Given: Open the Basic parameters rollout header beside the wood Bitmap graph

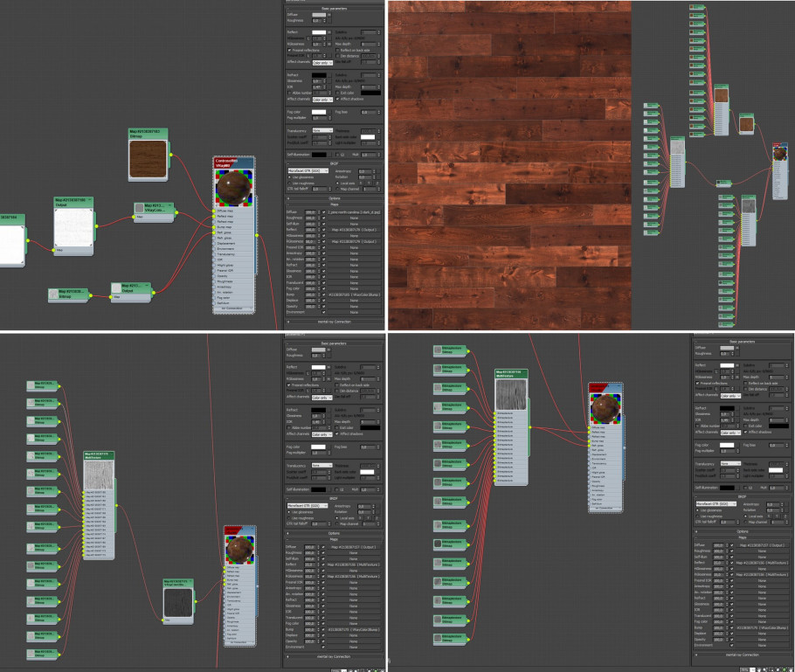Looking at the screenshot, I should coord(334,8).
